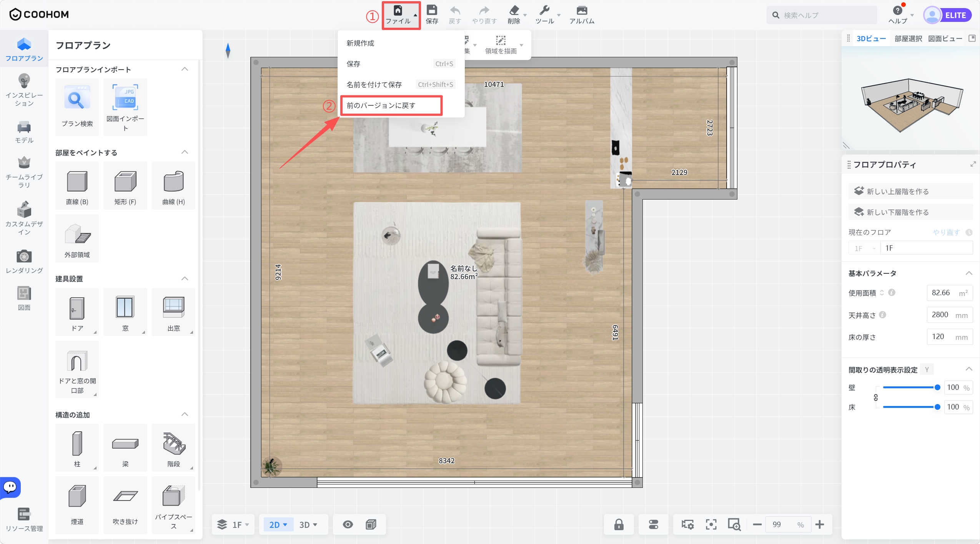The image size is (980, 544).
Task: Switch to the 図面ビュー tab
Action: (x=945, y=38)
